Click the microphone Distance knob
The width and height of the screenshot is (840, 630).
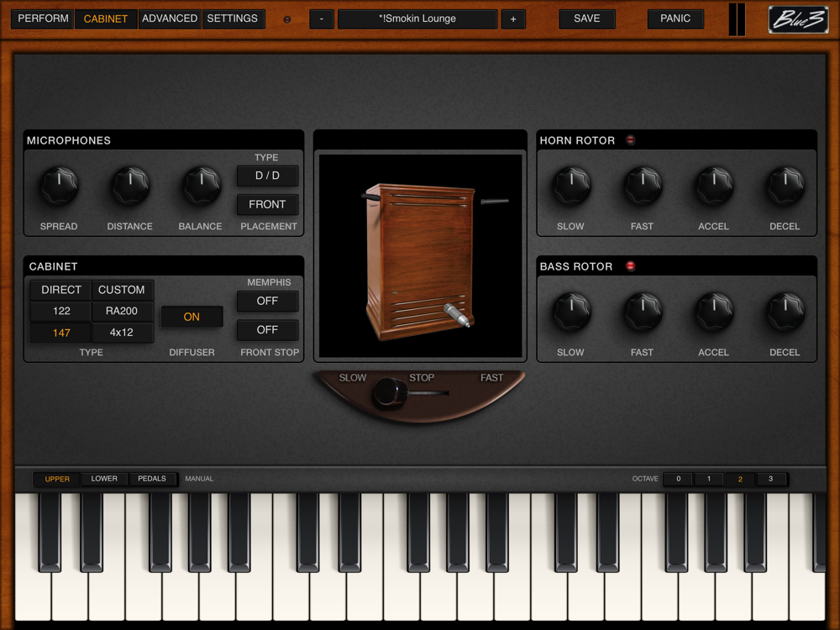click(x=130, y=186)
